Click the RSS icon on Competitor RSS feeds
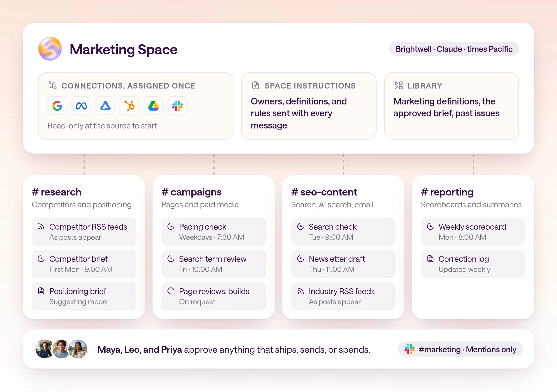557x392 pixels. pyautogui.click(x=41, y=226)
